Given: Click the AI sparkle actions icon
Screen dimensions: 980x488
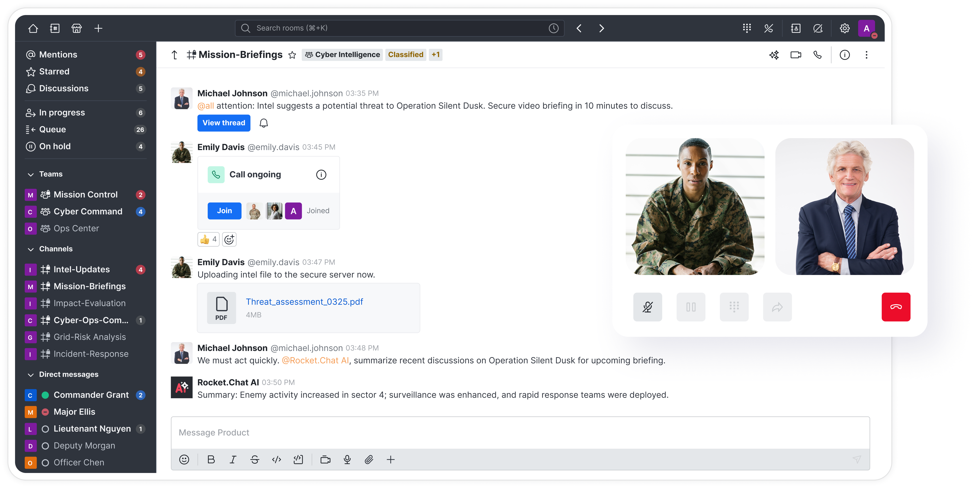Looking at the screenshot, I should [774, 55].
